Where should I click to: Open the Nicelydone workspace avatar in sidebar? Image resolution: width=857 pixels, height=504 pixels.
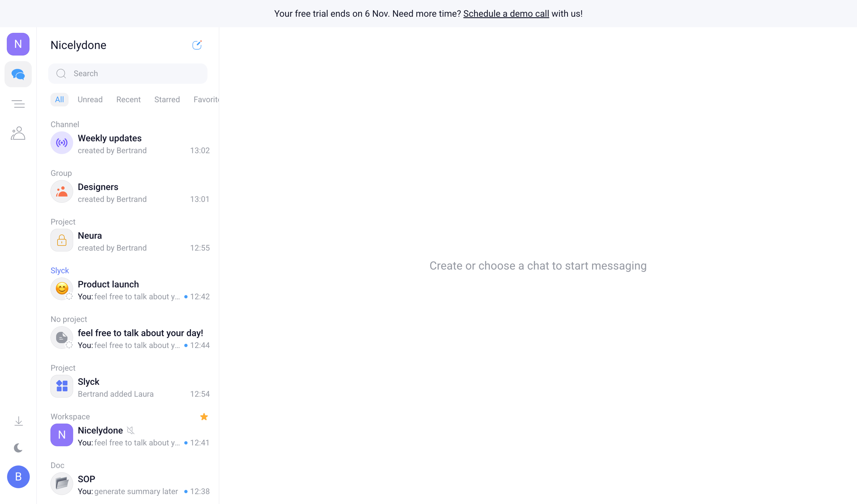[x=18, y=44]
